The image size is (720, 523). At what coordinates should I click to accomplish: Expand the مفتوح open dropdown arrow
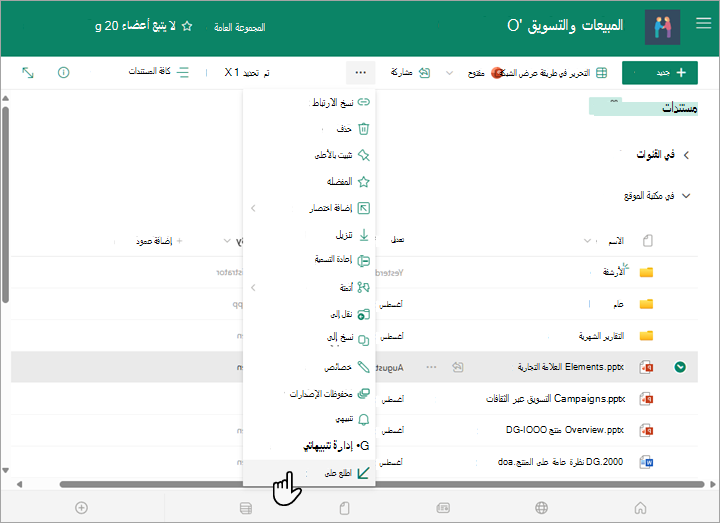pos(450,73)
